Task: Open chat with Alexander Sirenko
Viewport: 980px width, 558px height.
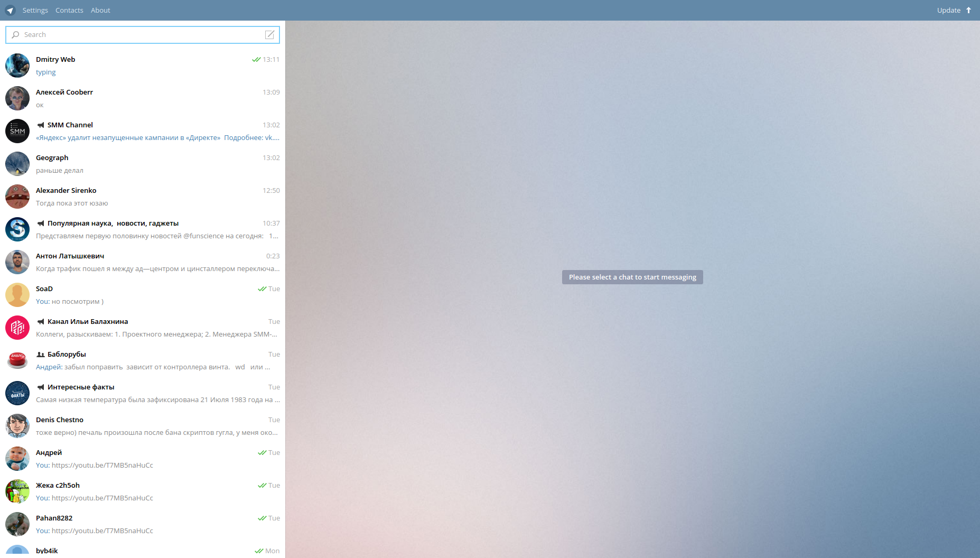Action: pyautogui.click(x=143, y=197)
